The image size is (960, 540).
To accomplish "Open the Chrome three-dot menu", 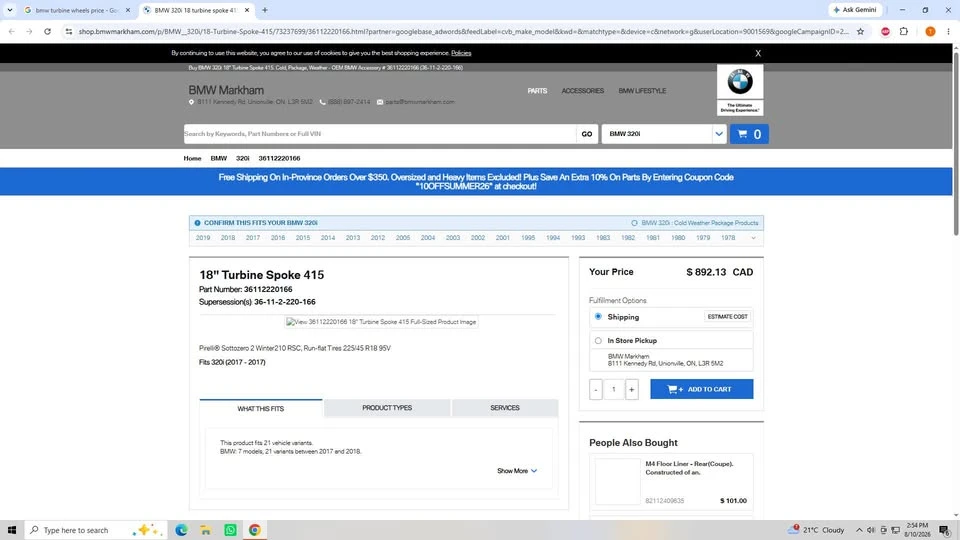I will (x=948, y=31).
